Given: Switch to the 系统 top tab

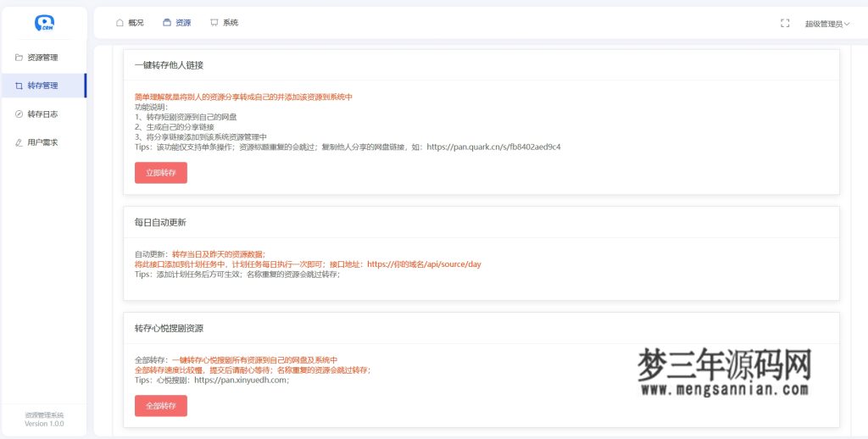Looking at the screenshot, I should tap(224, 23).
